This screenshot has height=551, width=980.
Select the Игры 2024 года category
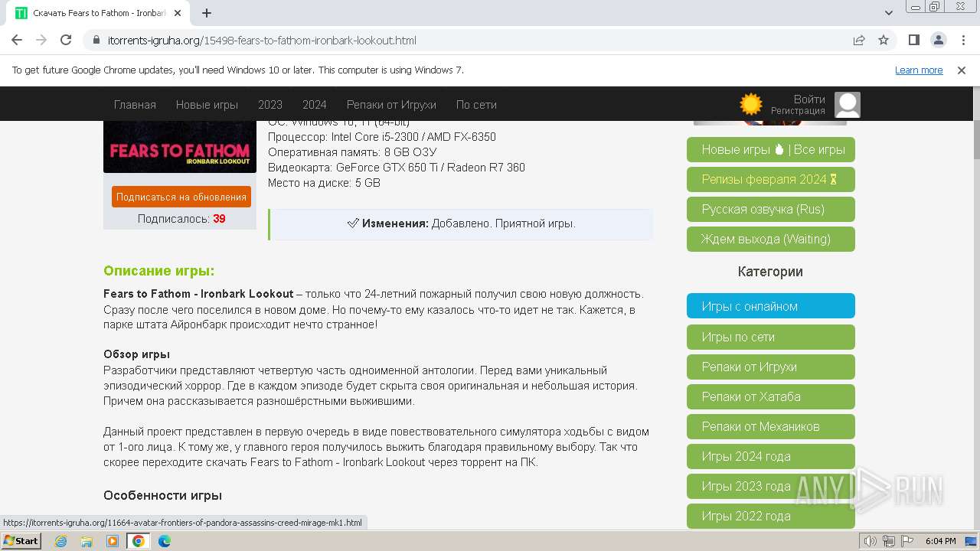coord(771,456)
